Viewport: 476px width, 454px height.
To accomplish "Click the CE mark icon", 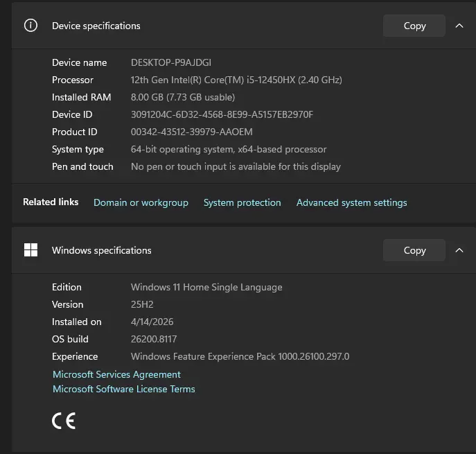I will tap(64, 421).
